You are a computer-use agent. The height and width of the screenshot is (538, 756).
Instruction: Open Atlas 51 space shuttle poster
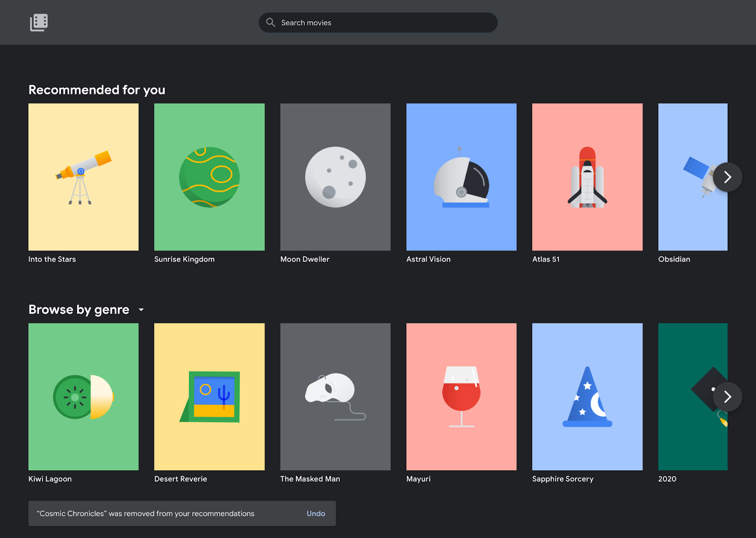coord(587,177)
